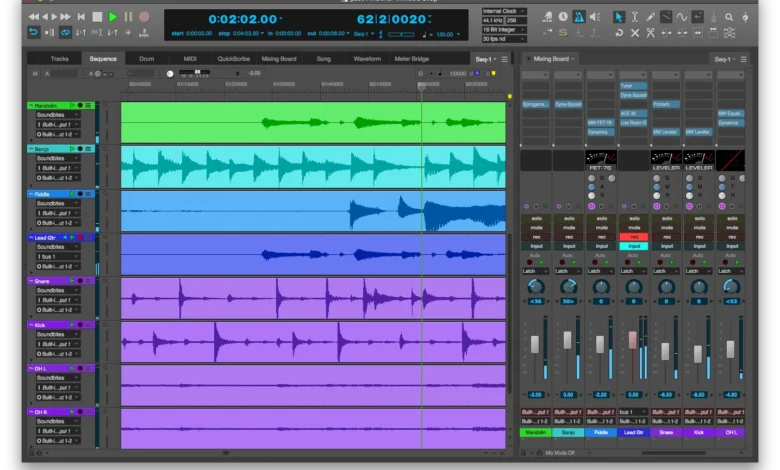Click the Mandolin channel pan knob
The width and height of the screenshot is (780, 470).
[x=536, y=286]
